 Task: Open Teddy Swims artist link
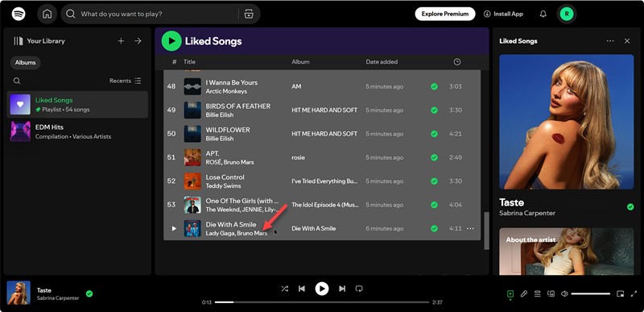pyautogui.click(x=224, y=185)
